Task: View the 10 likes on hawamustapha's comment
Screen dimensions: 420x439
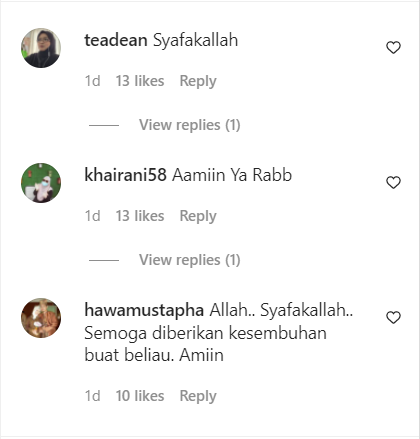Action: tap(140, 396)
